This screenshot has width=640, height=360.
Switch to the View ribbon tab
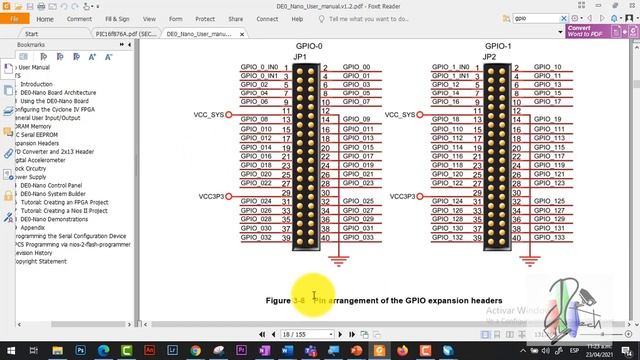(149, 19)
